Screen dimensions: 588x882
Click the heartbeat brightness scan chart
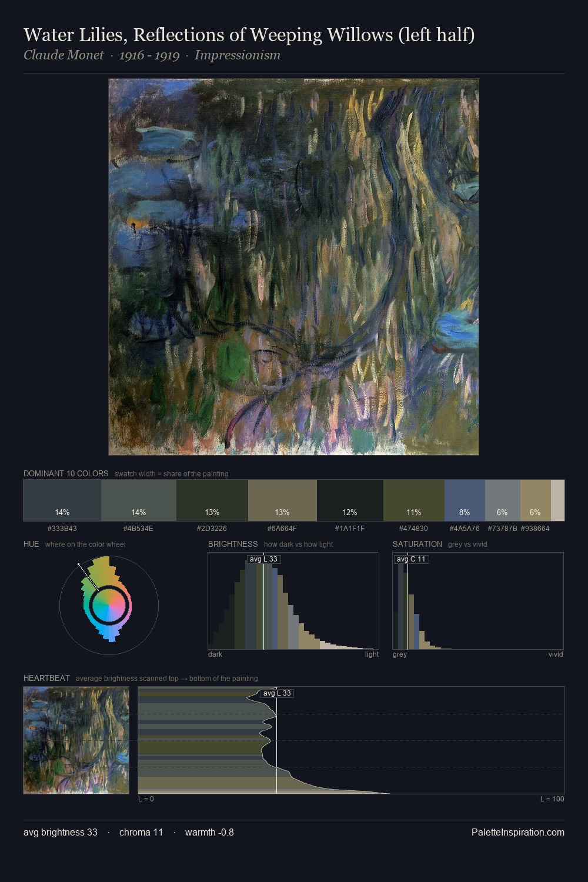pos(351,740)
